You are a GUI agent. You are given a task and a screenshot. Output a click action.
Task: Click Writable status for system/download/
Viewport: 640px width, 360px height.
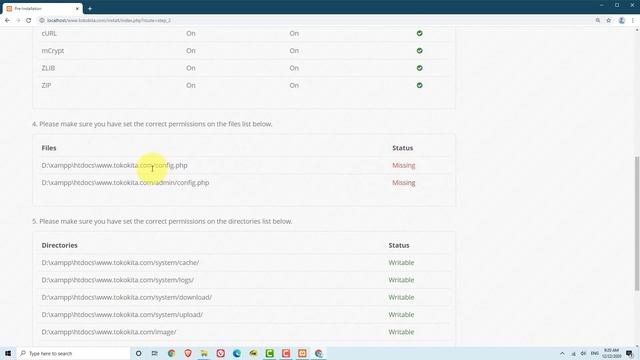[401, 297]
